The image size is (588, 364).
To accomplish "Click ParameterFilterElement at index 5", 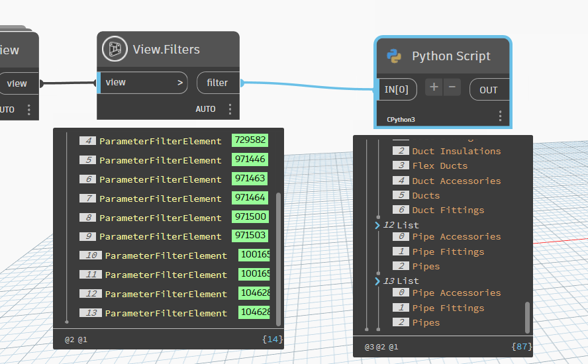I will pyautogui.click(x=160, y=160).
